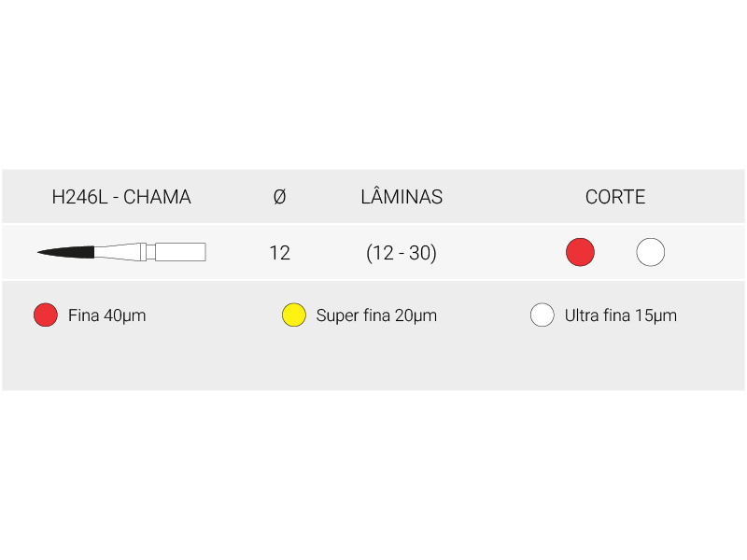Screen dimensions: 747x560
Task: Click empty gray area beneath the legend labels
Action: (x=373, y=364)
